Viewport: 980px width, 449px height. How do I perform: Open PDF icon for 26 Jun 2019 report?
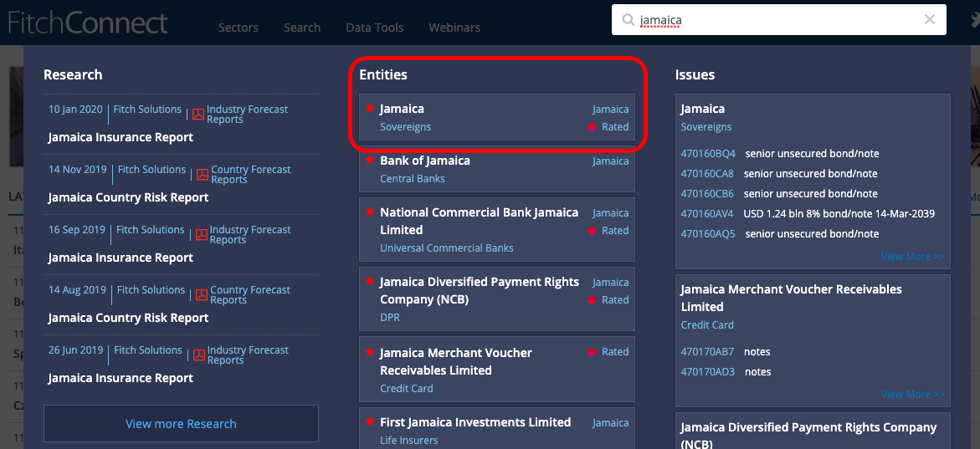(x=199, y=355)
